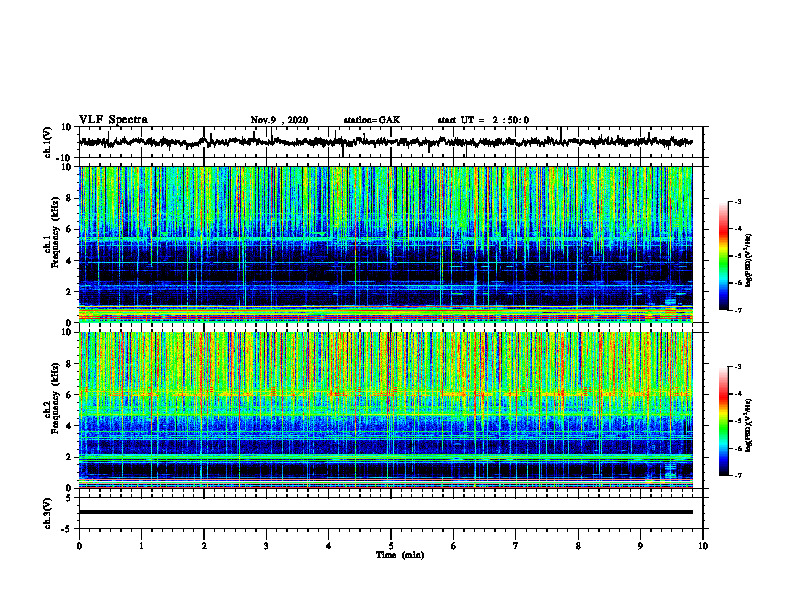792x612 pixels.
Task: Click the ch.2 spectrogram "4" kHz tick label
Action: [x=69, y=426]
